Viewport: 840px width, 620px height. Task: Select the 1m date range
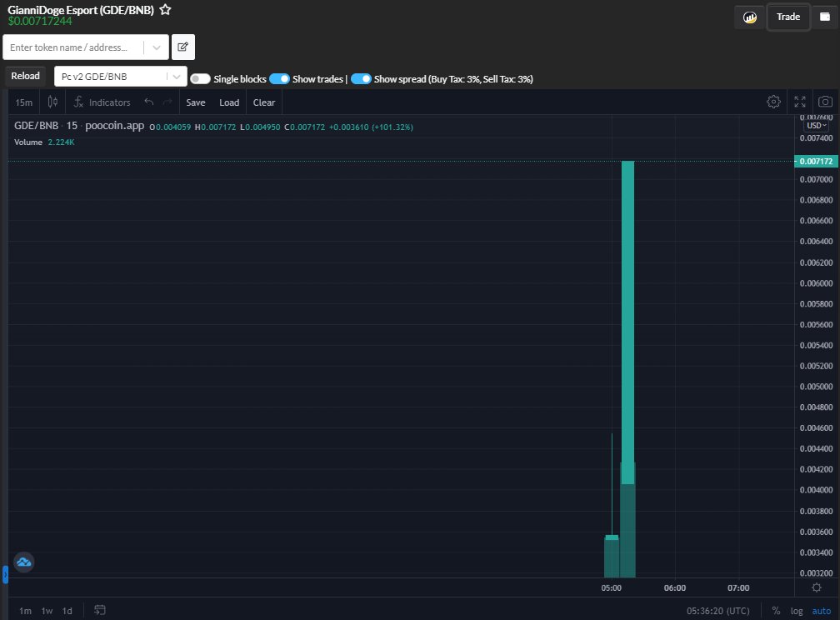click(25, 610)
